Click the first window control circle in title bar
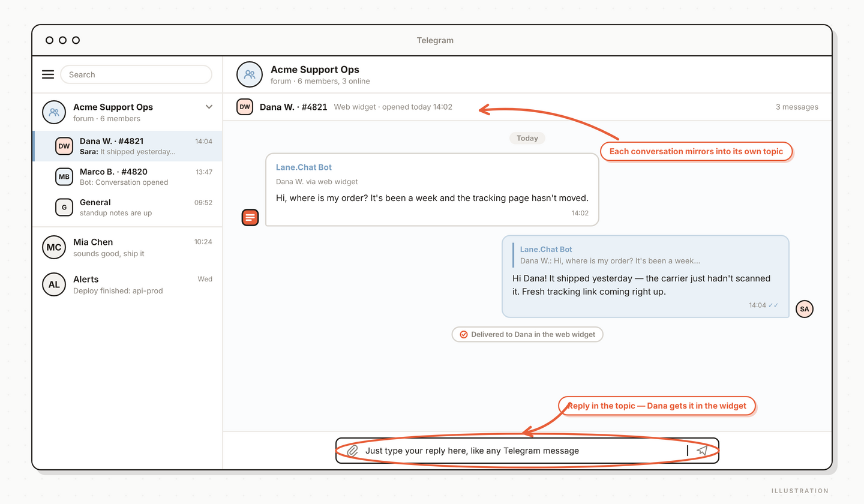The width and height of the screenshot is (864, 504). coord(49,40)
